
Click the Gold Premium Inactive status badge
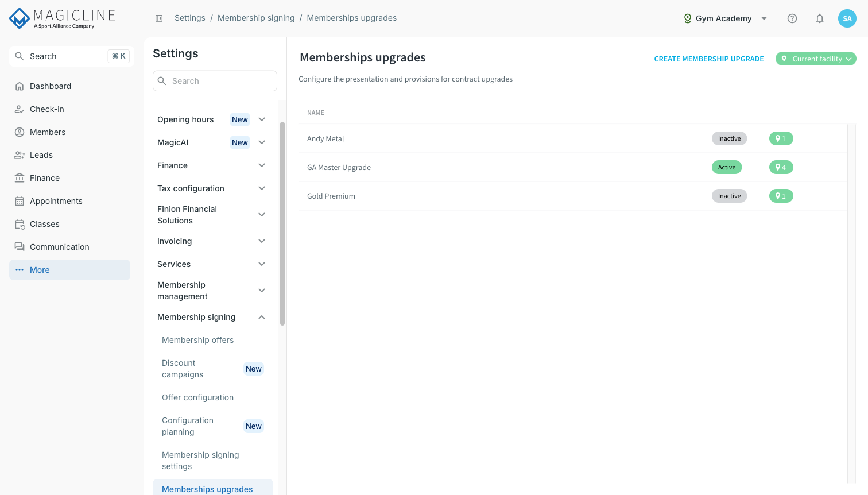point(729,196)
